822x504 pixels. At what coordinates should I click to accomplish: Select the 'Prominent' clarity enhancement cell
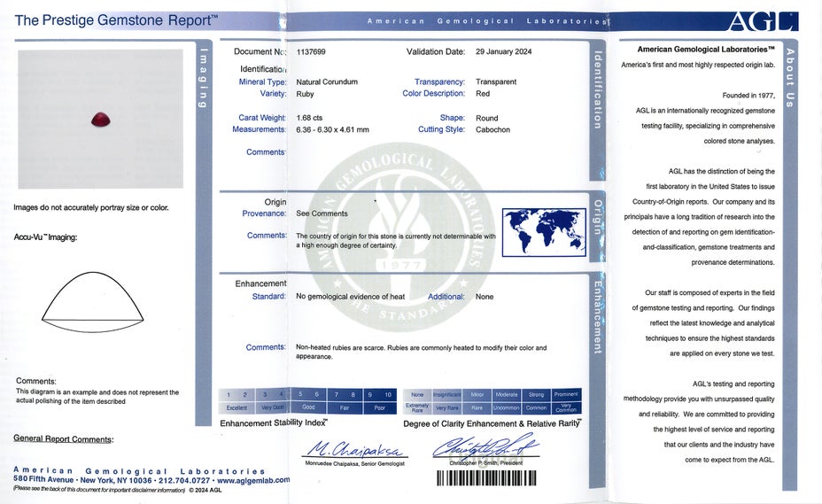coord(565,395)
